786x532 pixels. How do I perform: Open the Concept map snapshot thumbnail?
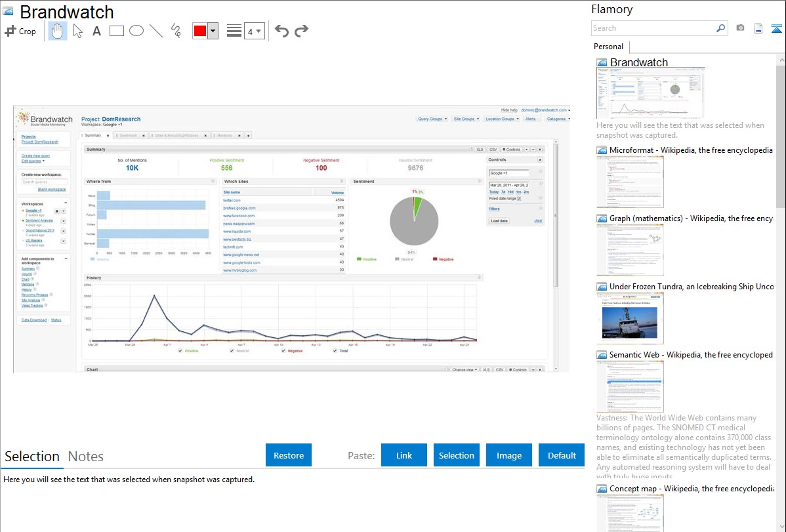[630, 513]
